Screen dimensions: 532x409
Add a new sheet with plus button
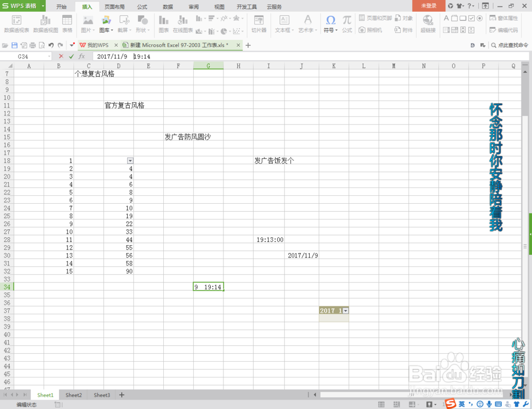click(122, 395)
